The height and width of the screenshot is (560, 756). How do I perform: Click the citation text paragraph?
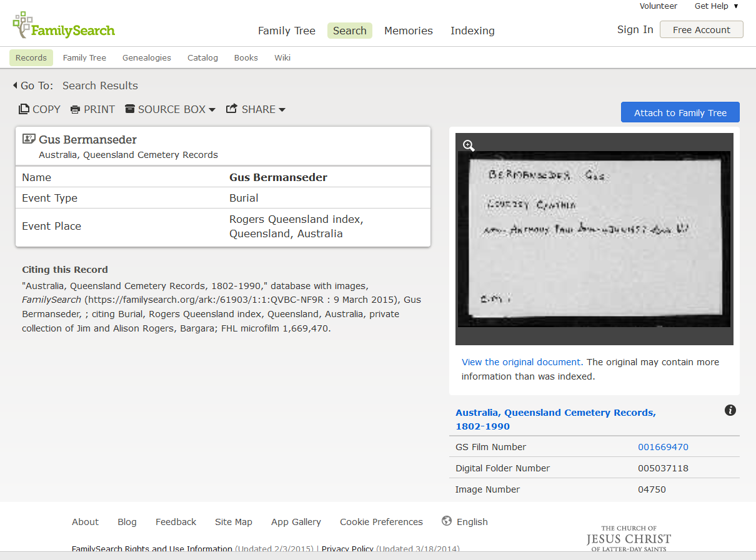222,307
